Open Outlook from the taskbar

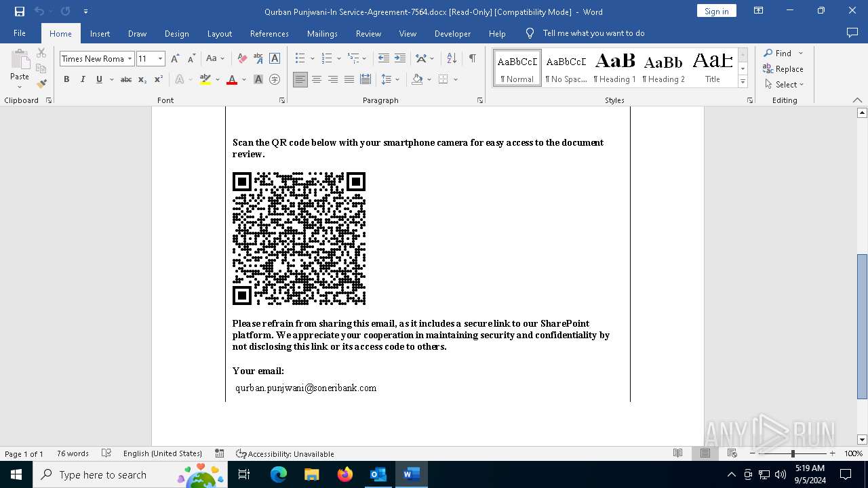[378, 474]
